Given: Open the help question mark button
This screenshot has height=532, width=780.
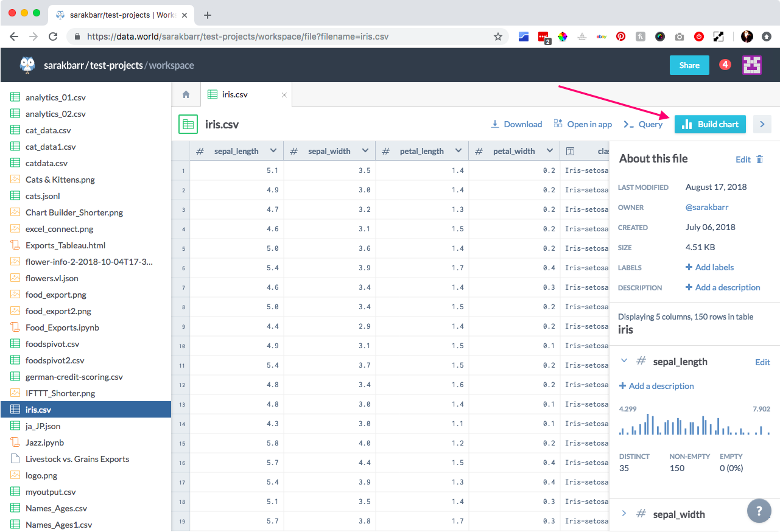Looking at the screenshot, I should [x=759, y=511].
